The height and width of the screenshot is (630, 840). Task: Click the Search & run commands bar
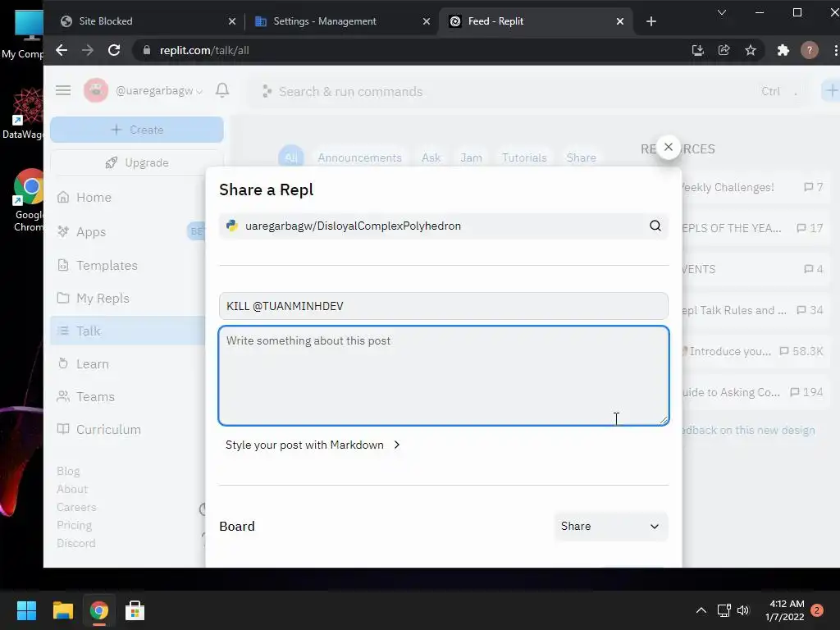[527, 92]
